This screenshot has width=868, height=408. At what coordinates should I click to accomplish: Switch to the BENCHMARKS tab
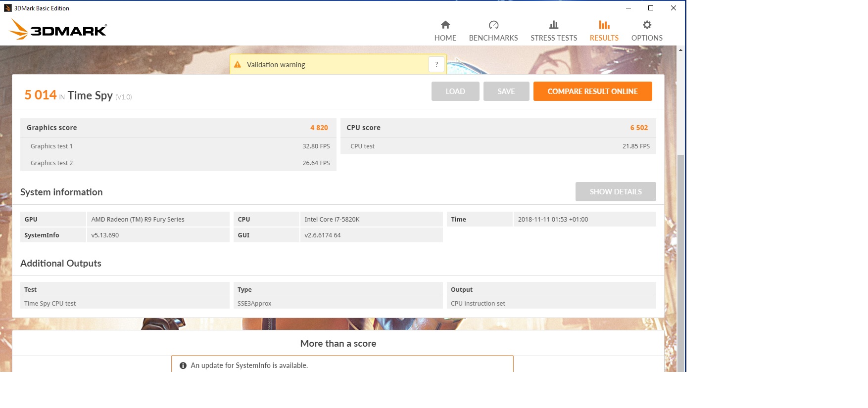click(493, 31)
